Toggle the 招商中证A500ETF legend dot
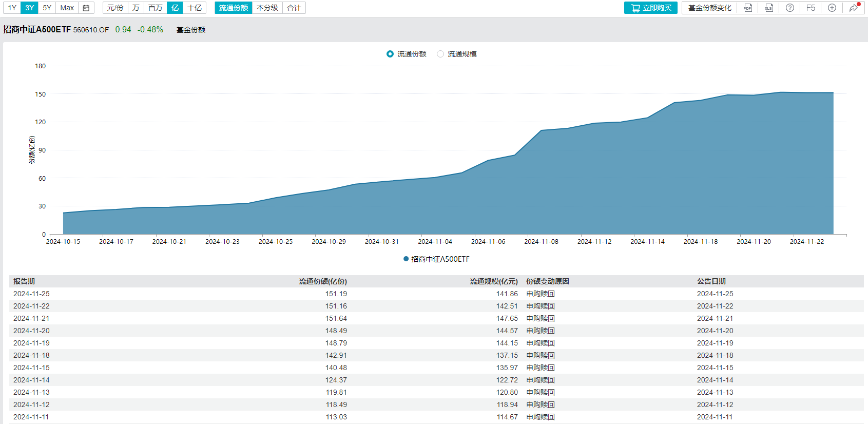This screenshot has height=424, width=868. tap(406, 259)
